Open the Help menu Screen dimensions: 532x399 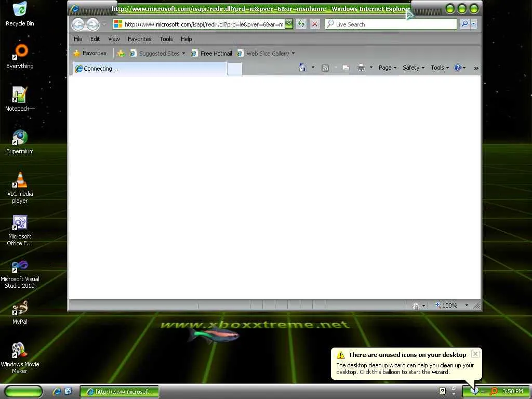187,39
